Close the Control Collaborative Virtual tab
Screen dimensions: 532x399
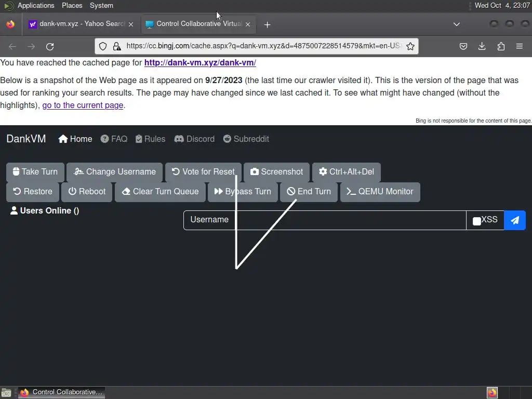point(248,24)
